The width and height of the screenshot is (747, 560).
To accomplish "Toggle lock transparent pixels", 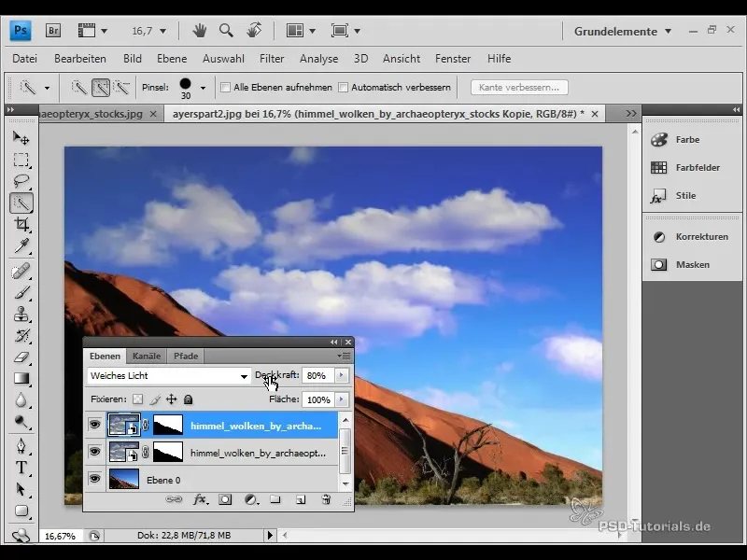I will [x=137, y=399].
